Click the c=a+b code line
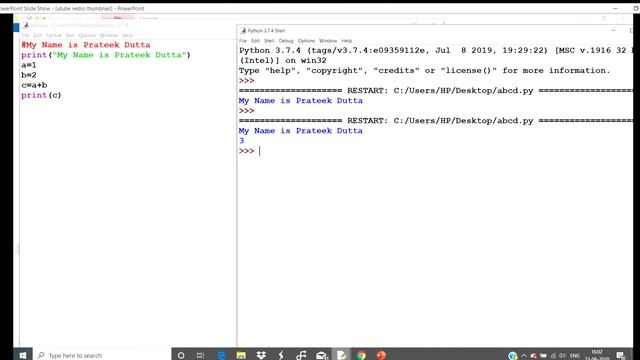The height and width of the screenshot is (360, 640). click(34, 85)
